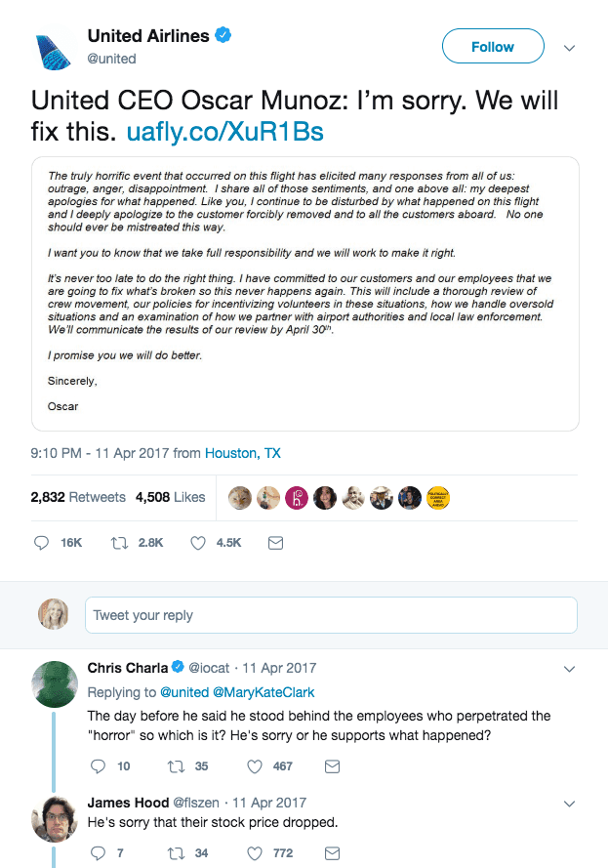Image resolution: width=608 pixels, height=868 pixels.
Task: Reply to James Hood's comment
Action: pyautogui.click(x=97, y=853)
